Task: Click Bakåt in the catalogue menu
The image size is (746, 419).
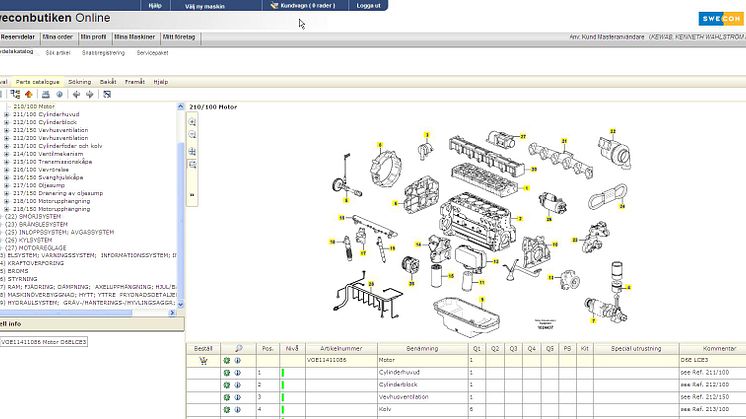Action: (108, 82)
